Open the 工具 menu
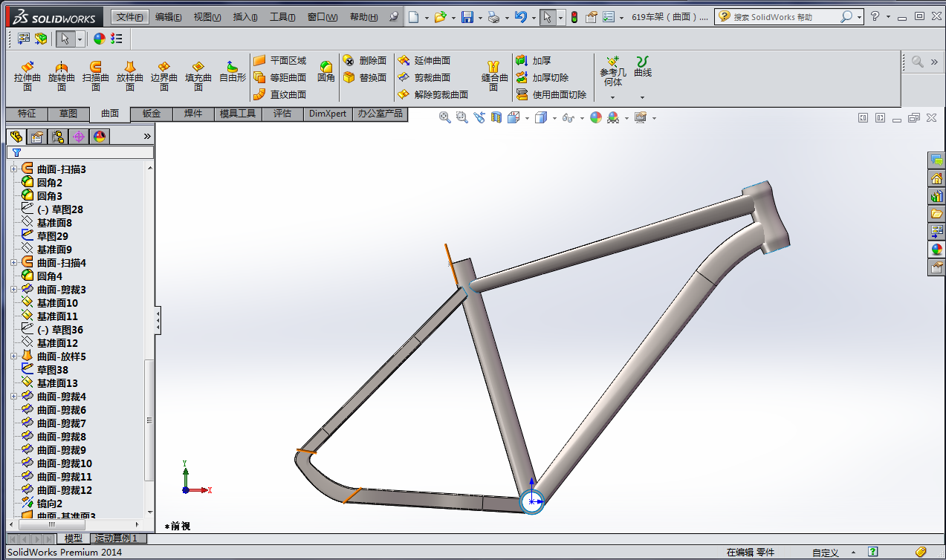 282,17
